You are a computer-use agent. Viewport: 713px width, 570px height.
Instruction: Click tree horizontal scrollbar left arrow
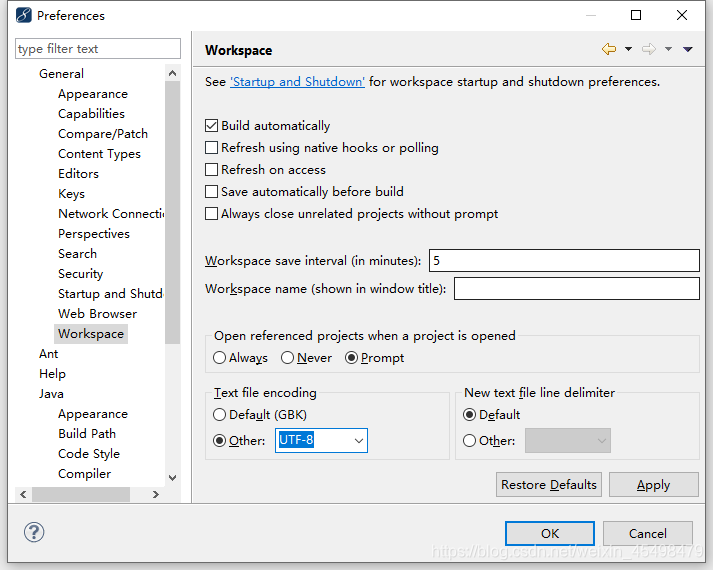pos(23,494)
